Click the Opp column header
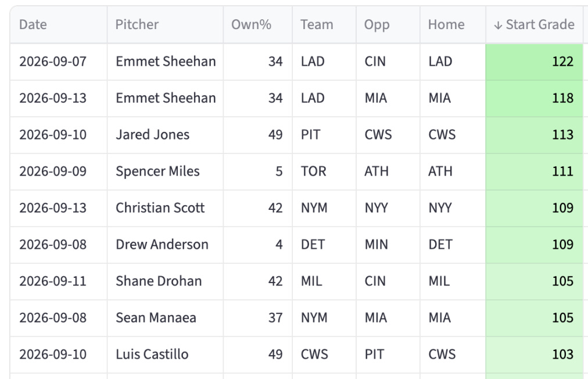The image size is (588, 379). pos(388,25)
